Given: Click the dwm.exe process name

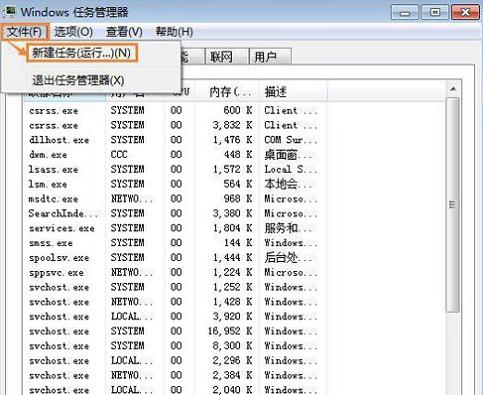Looking at the screenshot, I should point(48,155).
